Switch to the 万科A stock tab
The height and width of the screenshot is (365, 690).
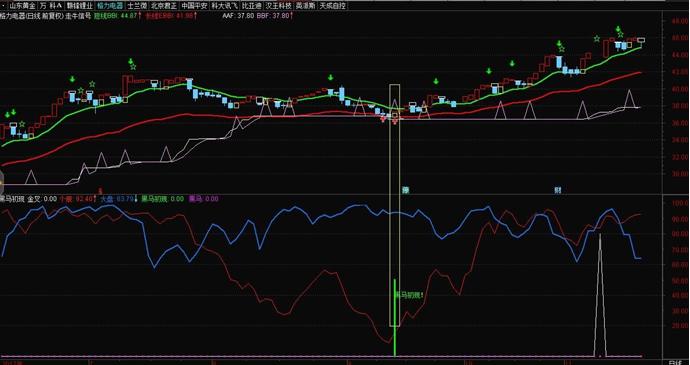pos(51,6)
